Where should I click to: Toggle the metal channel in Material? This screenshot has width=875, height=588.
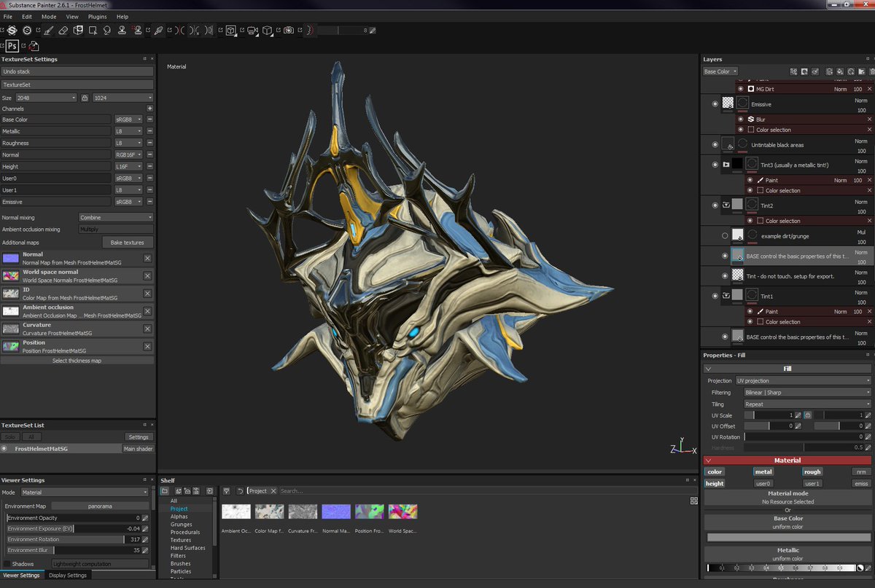point(763,472)
